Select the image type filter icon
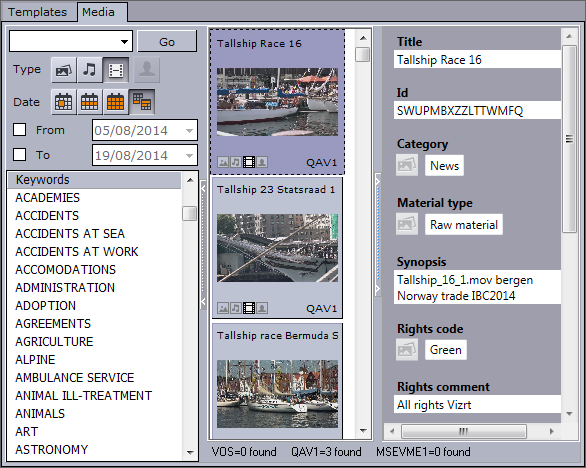This screenshot has height=468, width=586. (64, 70)
